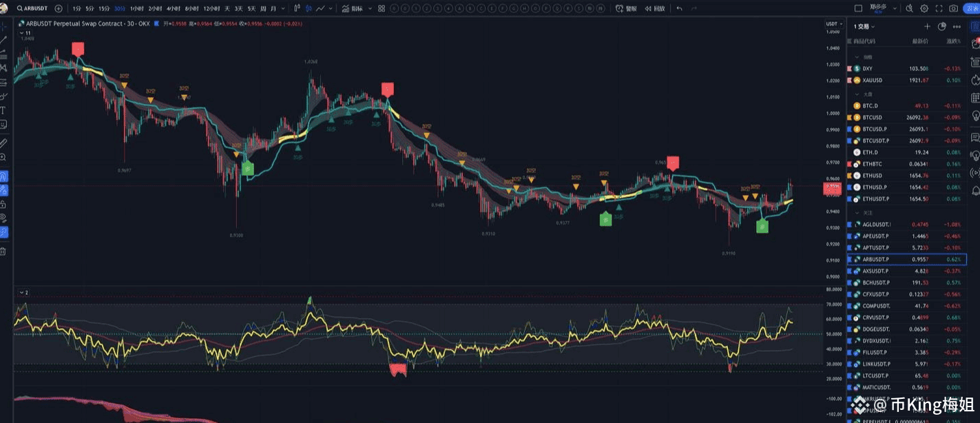The image size is (980, 423).
Task: Select XAUUSD in the watchlist
Action: (907, 81)
